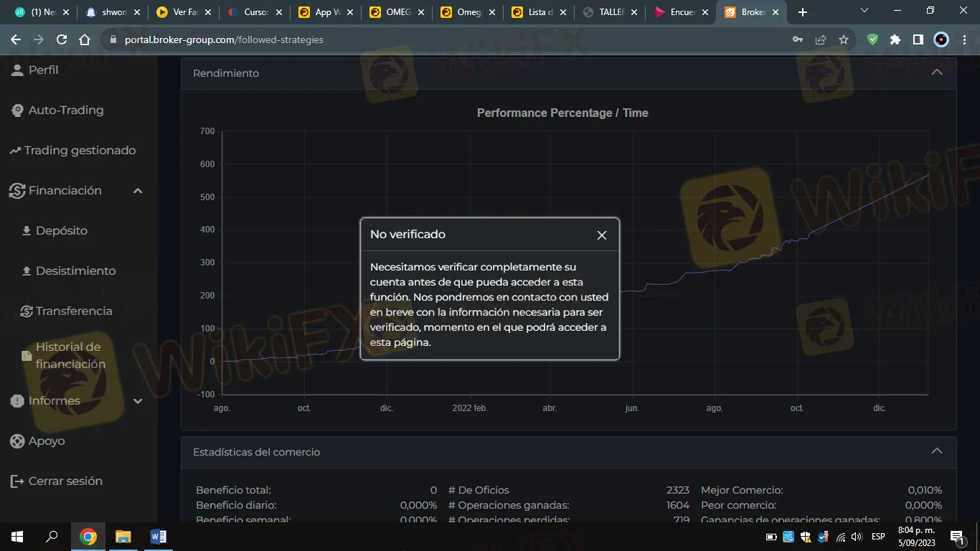The height and width of the screenshot is (551, 980).
Task: Collapse the Financiación submenu
Action: (138, 191)
